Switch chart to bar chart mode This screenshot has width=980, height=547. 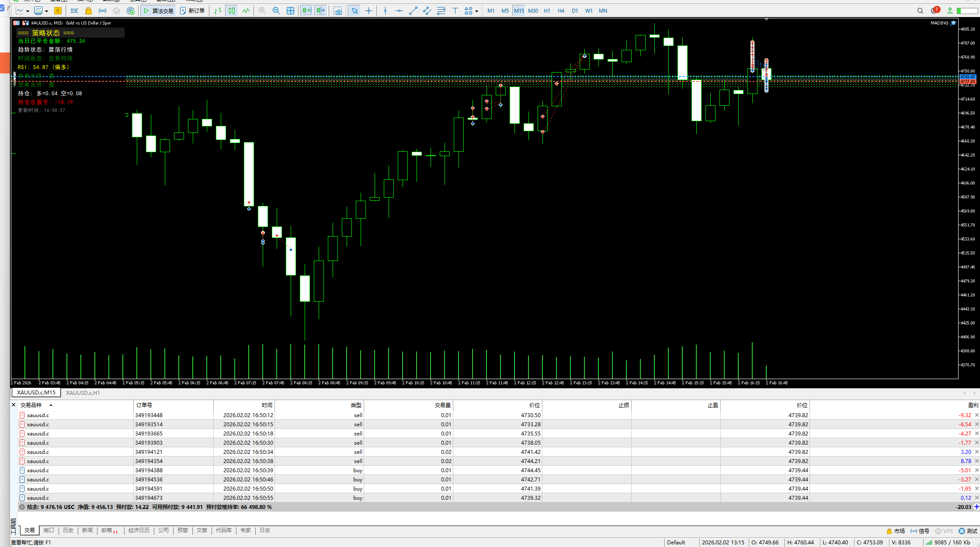point(218,11)
